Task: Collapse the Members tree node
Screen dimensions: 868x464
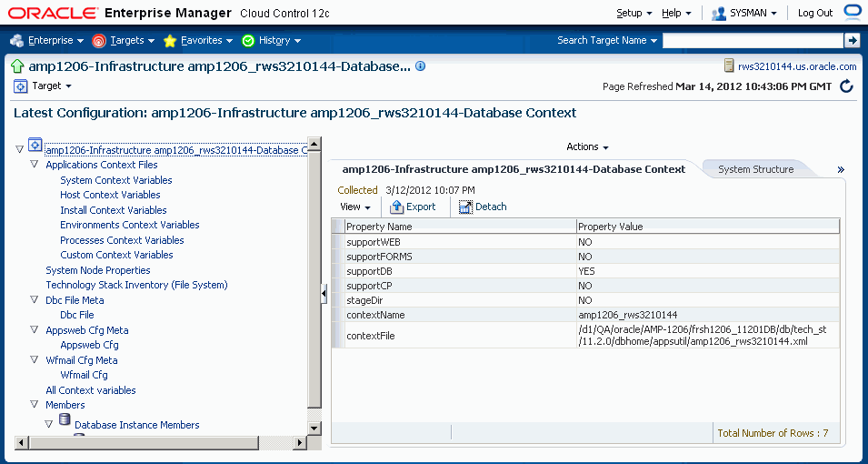Action: (x=35, y=405)
